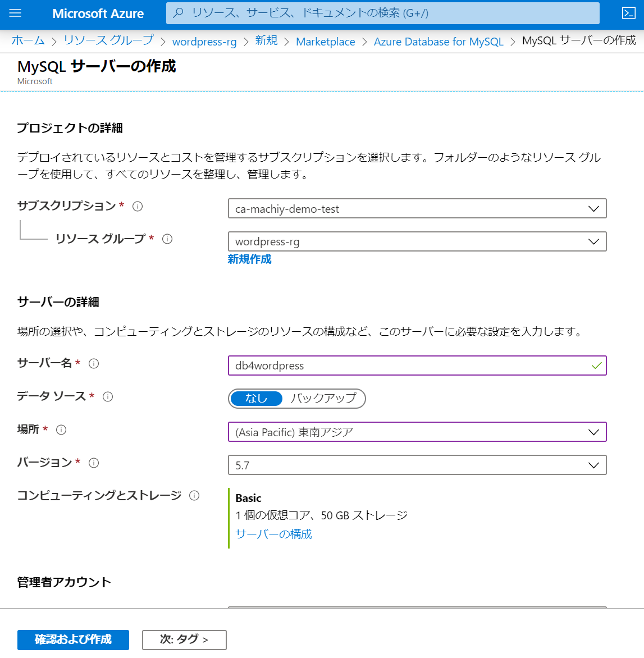
Task: Go to リソース グループ breadcrumb
Action: pos(109,41)
